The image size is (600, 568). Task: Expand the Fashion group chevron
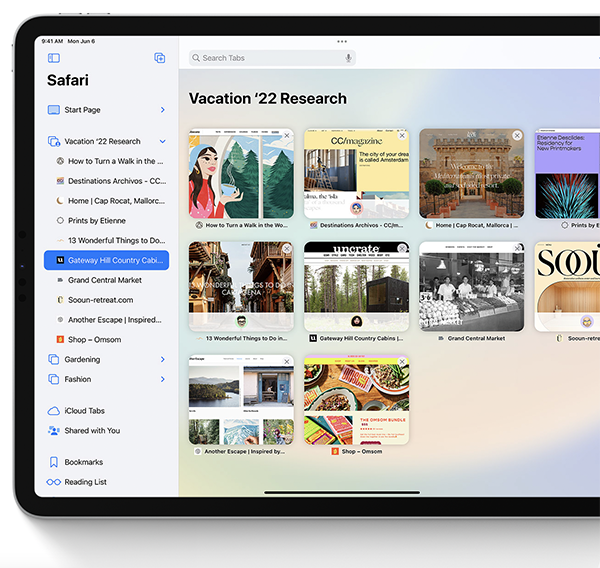pyautogui.click(x=163, y=379)
